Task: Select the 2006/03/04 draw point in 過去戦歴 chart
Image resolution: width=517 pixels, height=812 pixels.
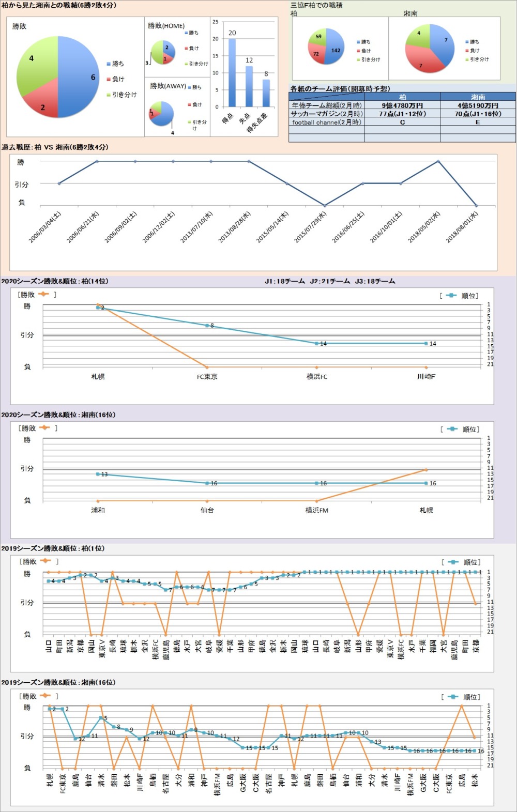Action: (x=59, y=183)
